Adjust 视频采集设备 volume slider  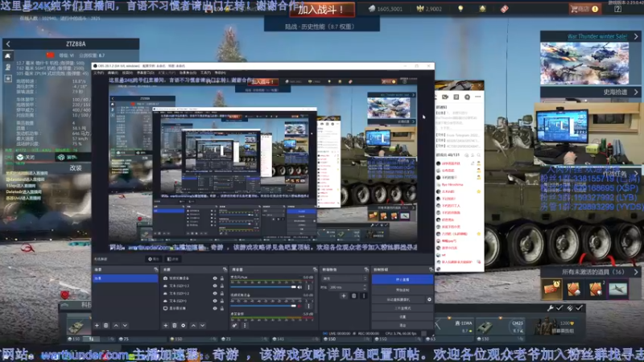[x=263, y=306]
